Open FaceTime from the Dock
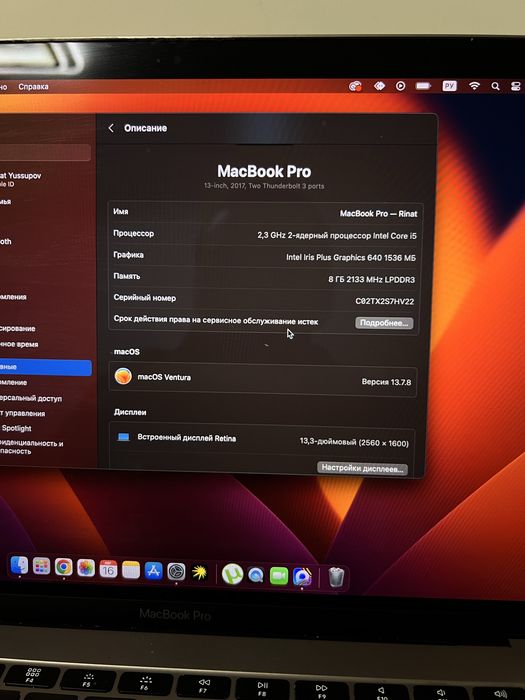 pyautogui.click(x=279, y=576)
